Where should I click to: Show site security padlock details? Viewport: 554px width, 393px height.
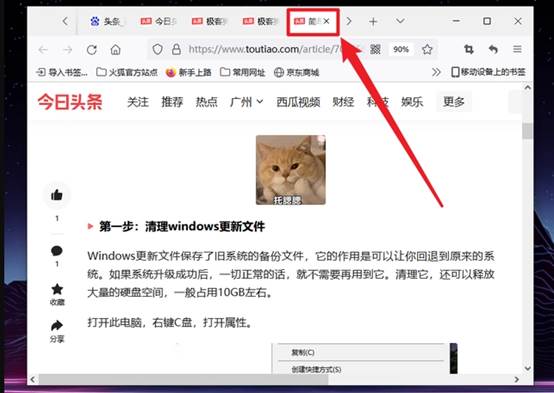click(x=176, y=49)
